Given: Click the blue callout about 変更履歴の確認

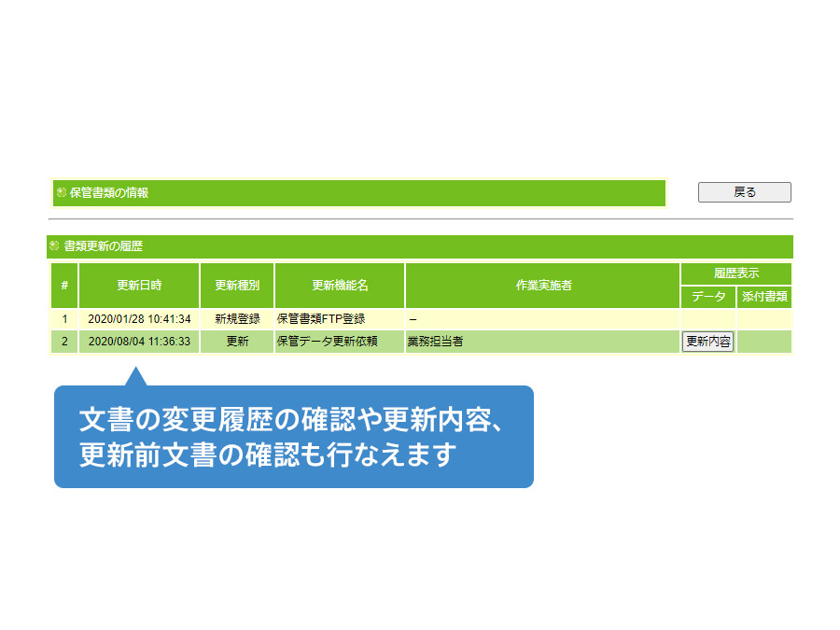Looking at the screenshot, I should (x=293, y=436).
